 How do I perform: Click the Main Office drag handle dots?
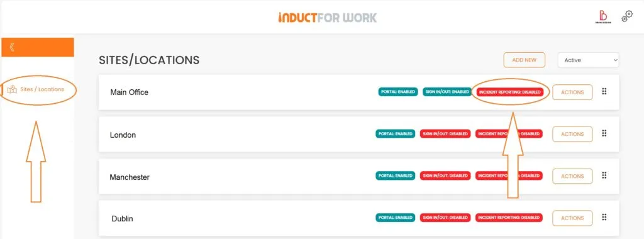tap(604, 92)
